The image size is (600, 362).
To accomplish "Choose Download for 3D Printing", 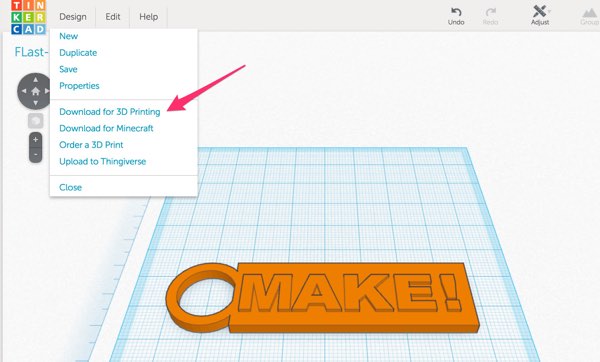I will pyautogui.click(x=110, y=112).
